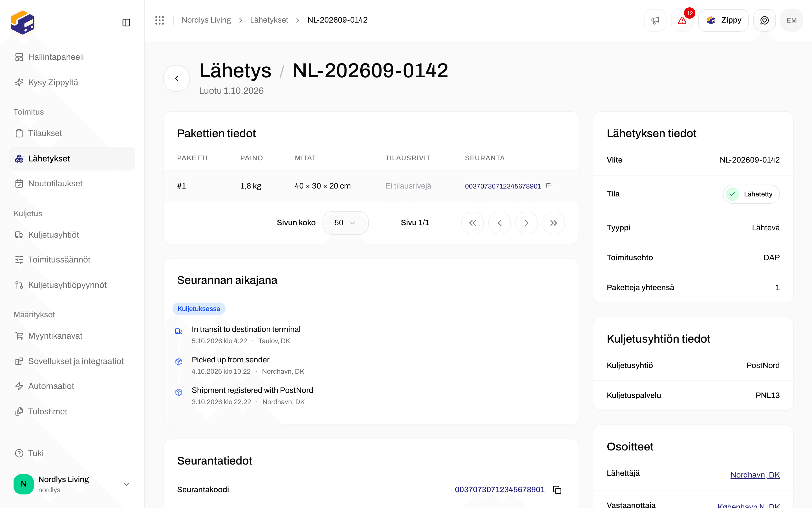Open Automaatiot in the sidebar
The height and width of the screenshot is (508, 812).
[x=72, y=386]
